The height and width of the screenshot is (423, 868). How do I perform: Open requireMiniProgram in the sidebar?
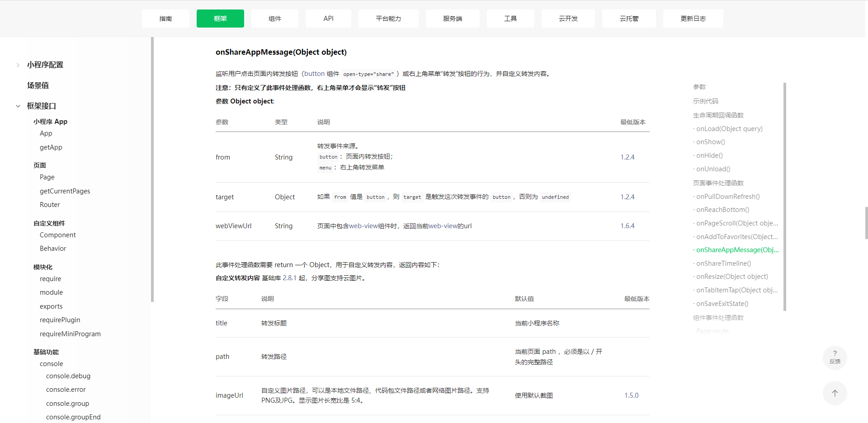coord(70,334)
